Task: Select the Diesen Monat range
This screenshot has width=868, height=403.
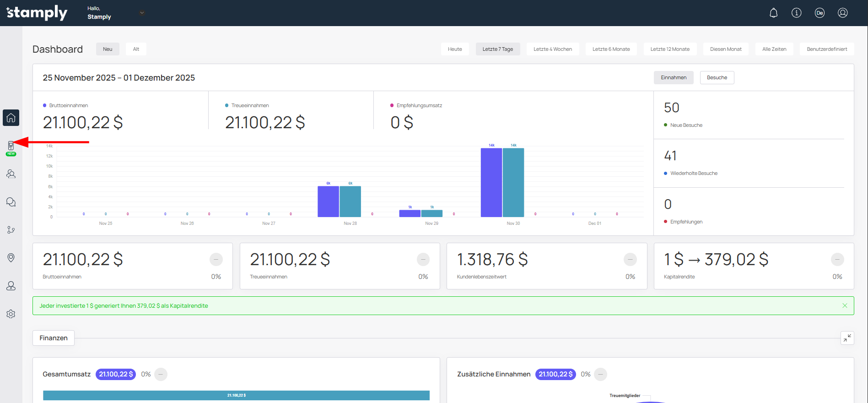Action: tap(725, 49)
